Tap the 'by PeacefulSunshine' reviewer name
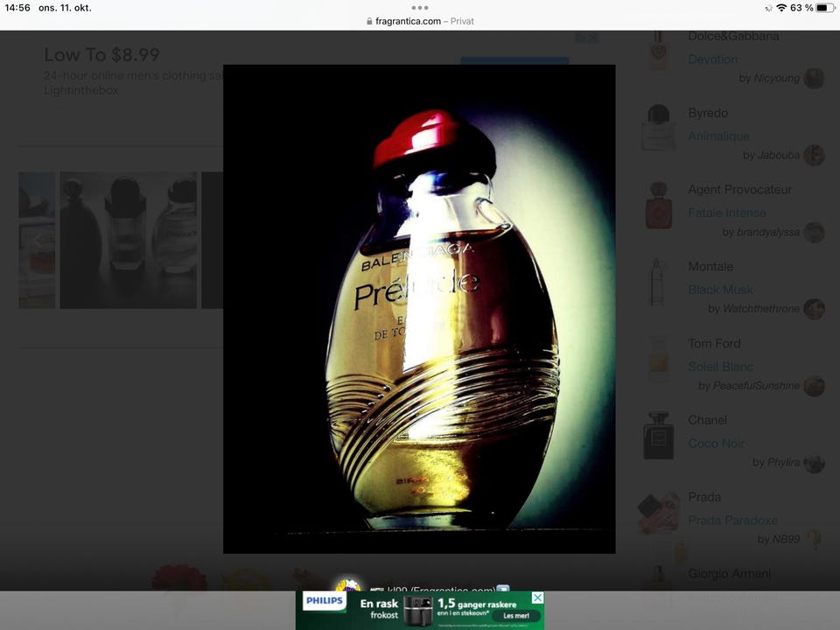This screenshot has height=630, width=840. tap(749, 386)
